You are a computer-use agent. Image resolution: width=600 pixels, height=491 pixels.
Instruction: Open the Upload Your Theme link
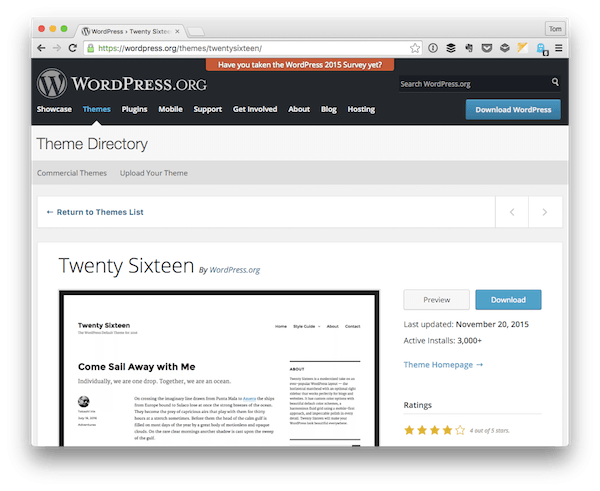tap(153, 173)
